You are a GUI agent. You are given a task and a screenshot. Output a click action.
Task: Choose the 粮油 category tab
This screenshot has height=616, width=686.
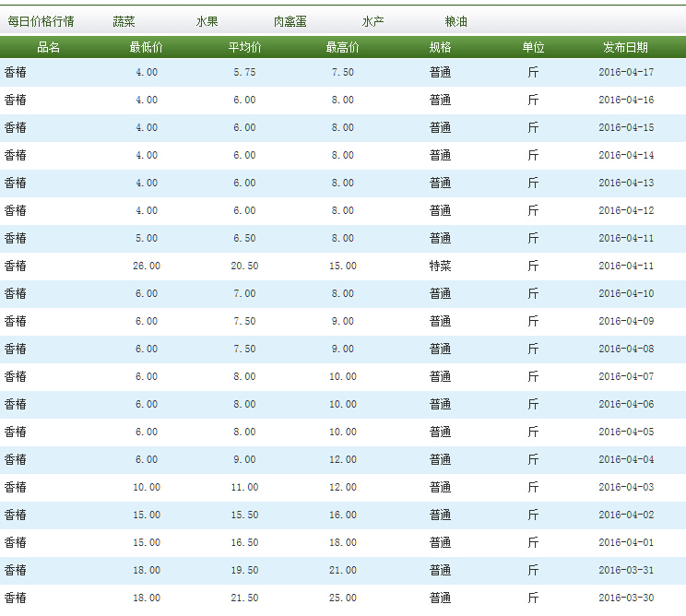[456, 21]
